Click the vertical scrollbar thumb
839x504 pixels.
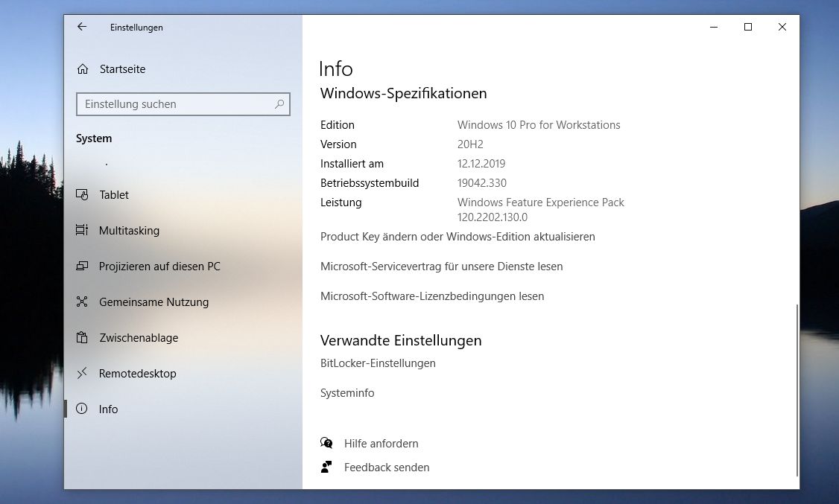point(797,390)
